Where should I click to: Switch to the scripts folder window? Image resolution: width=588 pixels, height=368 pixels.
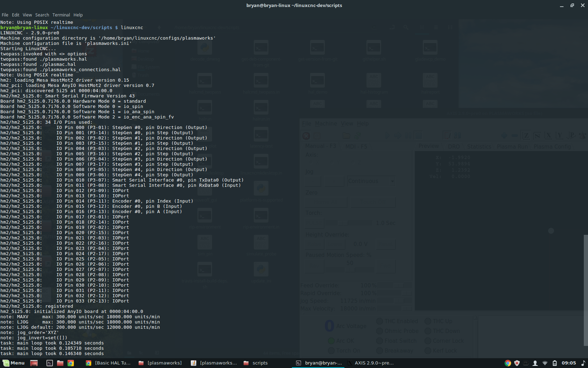(256, 363)
